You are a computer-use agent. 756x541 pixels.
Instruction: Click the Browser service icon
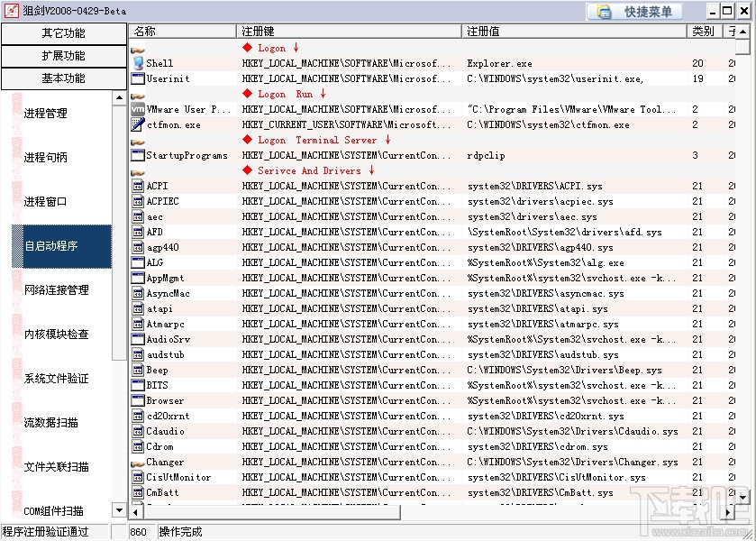tap(138, 400)
